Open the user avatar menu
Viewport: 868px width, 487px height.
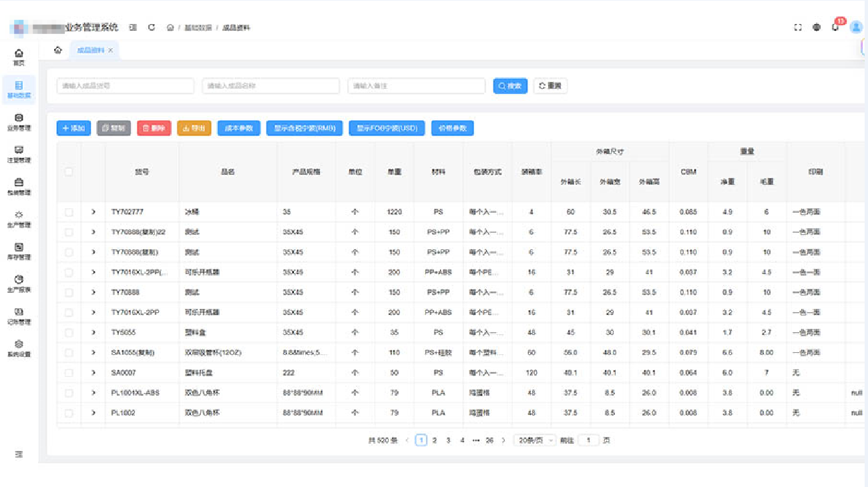tap(856, 27)
